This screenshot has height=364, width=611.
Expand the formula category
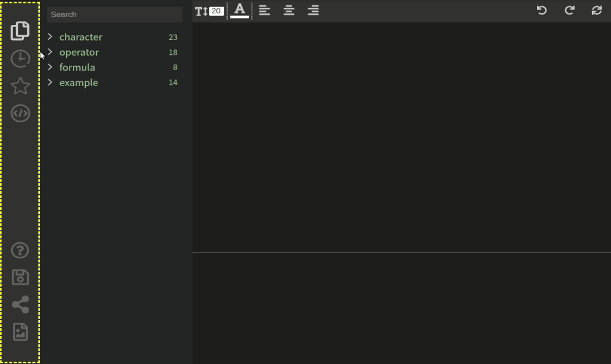(50, 67)
